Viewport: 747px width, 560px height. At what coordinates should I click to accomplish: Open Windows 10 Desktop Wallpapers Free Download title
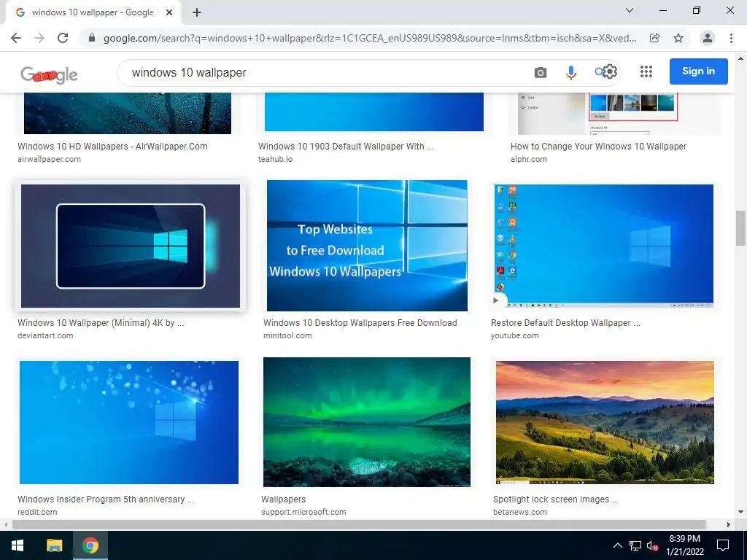coord(360,323)
